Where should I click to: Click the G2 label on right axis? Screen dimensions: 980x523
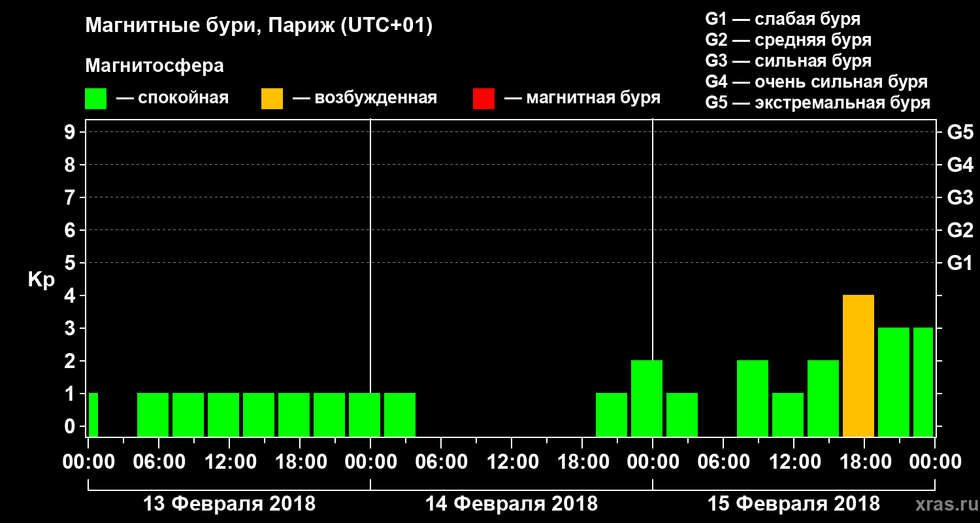960,230
